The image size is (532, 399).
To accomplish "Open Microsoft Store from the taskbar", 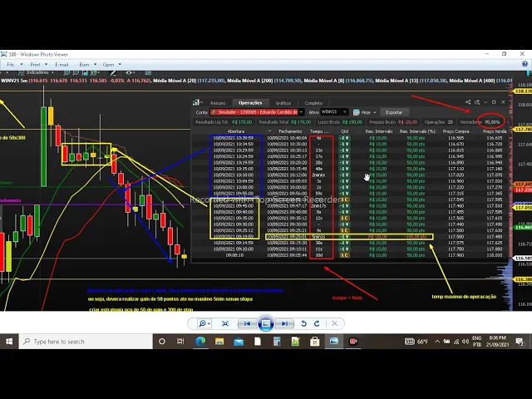I will pyautogui.click(x=315, y=342).
